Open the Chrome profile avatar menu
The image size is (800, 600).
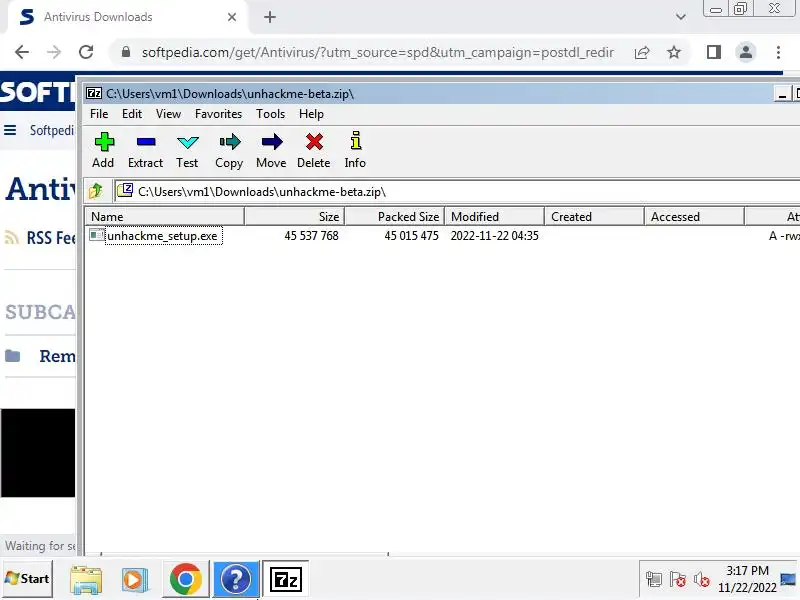click(745, 52)
